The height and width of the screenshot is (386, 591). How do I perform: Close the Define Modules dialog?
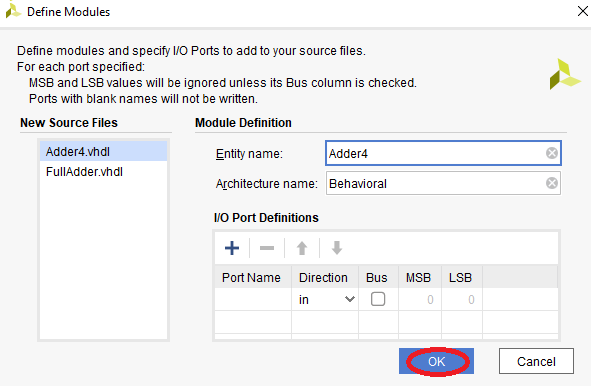click(582, 11)
